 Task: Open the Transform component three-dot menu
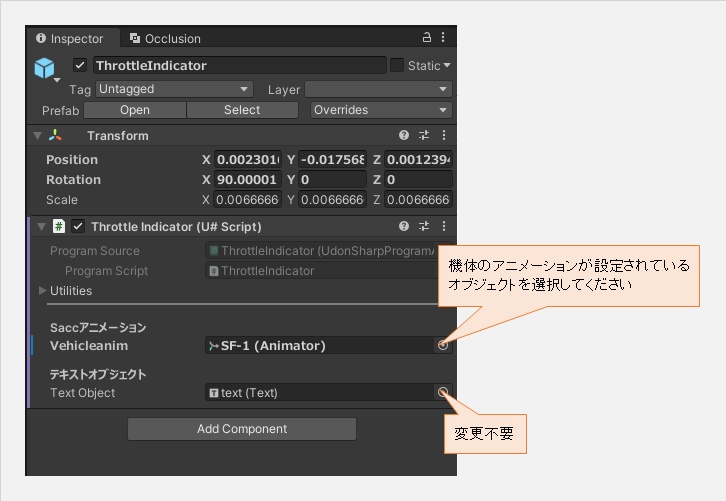444,135
